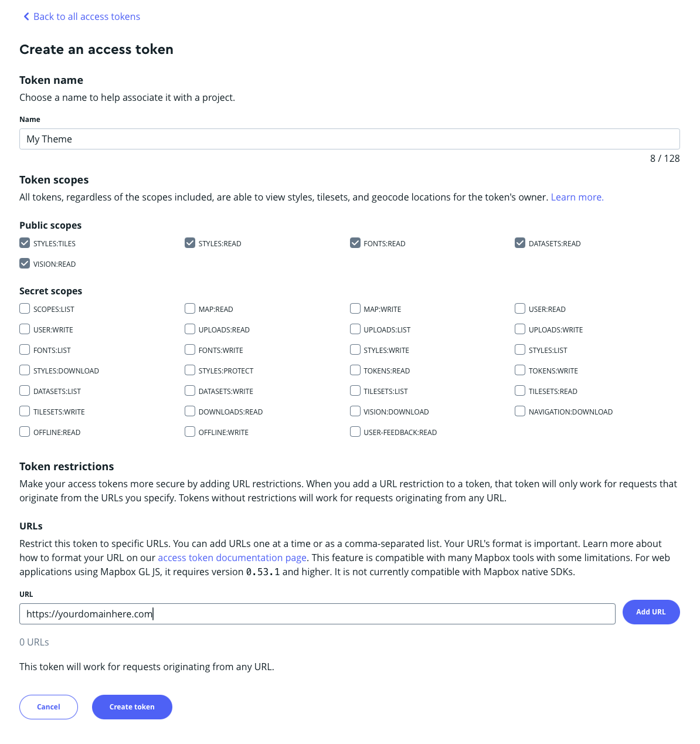Screen dimensions: 700x744
Task: Check the USER-FEEDBACK:READ scope
Action: [355, 432]
